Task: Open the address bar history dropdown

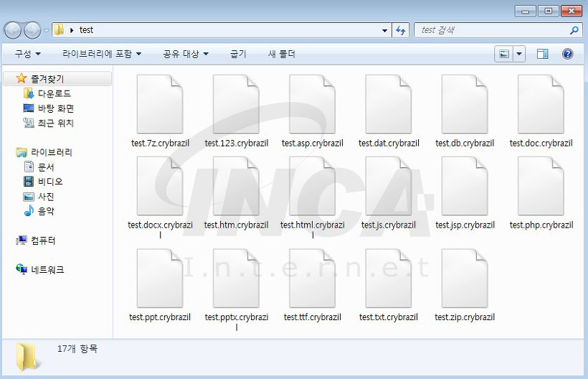Action: pyautogui.click(x=384, y=30)
